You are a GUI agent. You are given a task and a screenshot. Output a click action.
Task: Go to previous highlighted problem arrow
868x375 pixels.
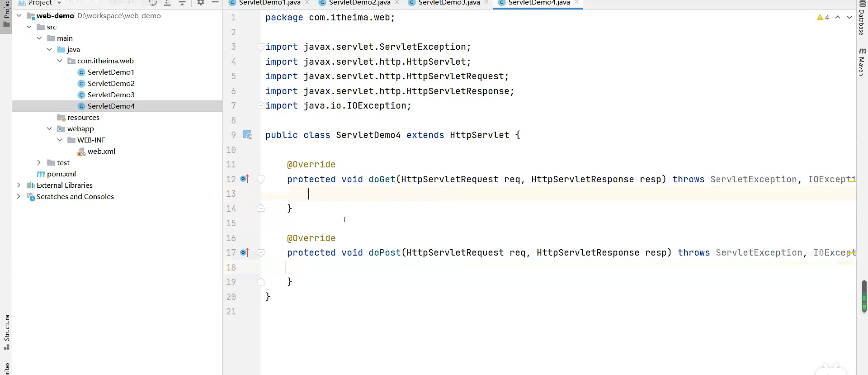tap(838, 17)
